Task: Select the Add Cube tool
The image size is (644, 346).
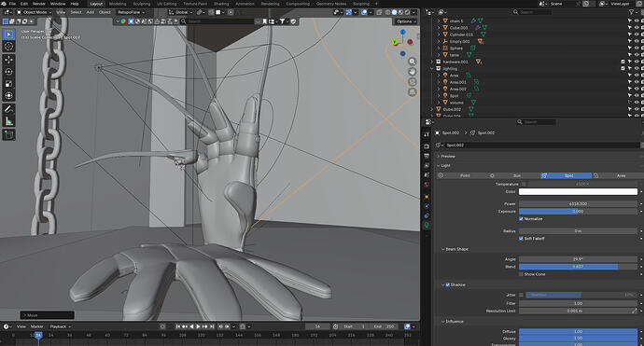Action: 8,134
